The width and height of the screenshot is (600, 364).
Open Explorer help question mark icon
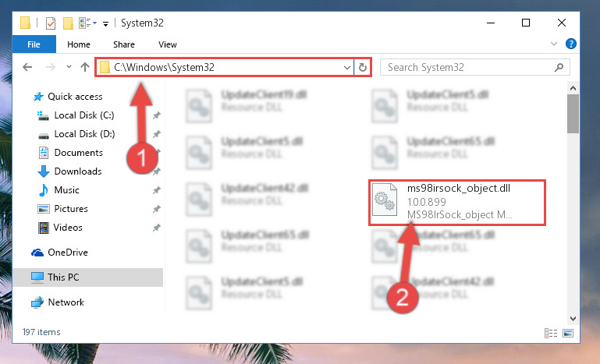571,44
